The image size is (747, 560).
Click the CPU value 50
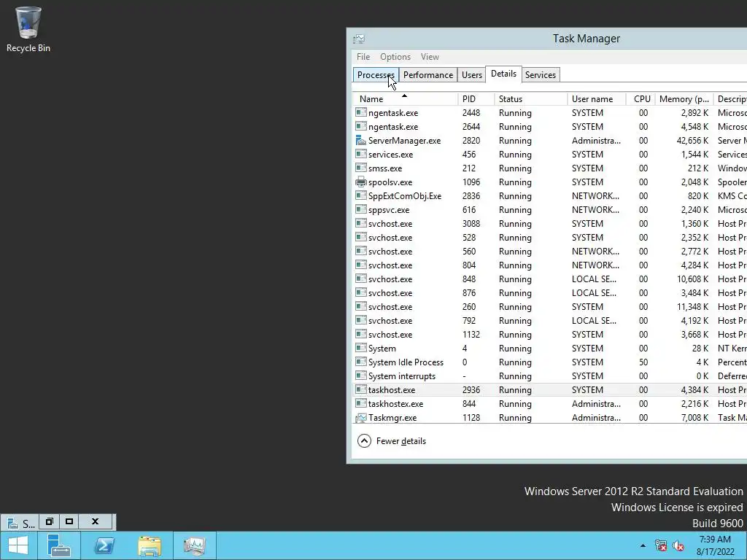click(x=643, y=362)
